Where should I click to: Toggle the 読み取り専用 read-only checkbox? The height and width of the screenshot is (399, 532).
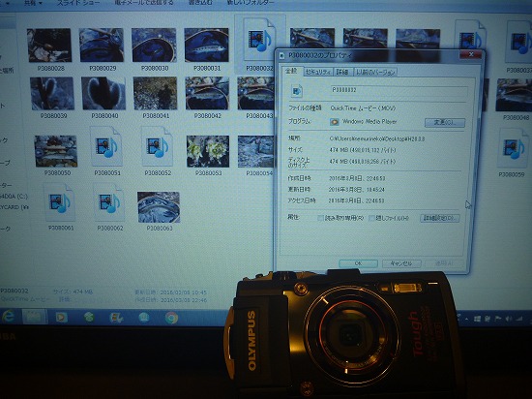[x=320, y=218]
